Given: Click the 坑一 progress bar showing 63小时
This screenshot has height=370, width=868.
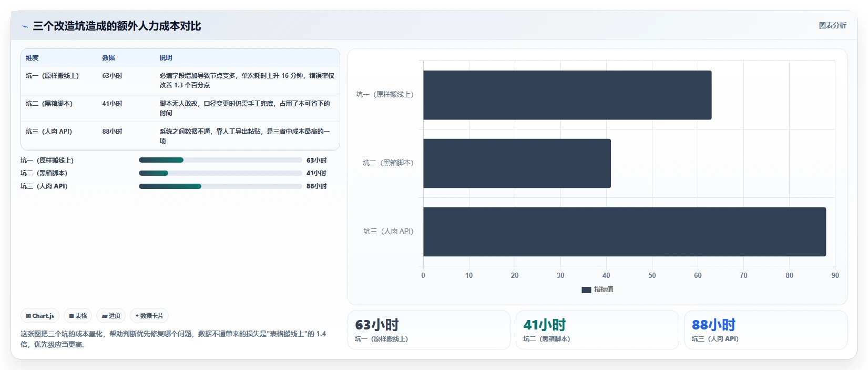Looking at the screenshot, I should point(220,160).
